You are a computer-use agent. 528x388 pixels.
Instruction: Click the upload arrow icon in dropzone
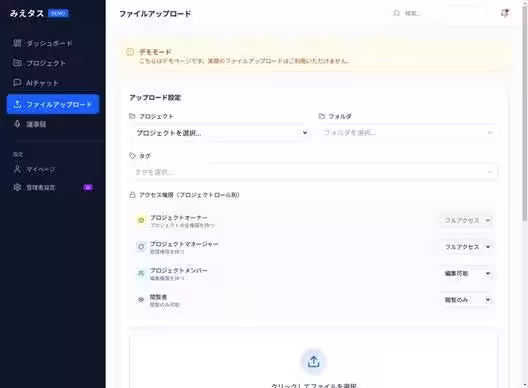pyautogui.click(x=314, y=362)
